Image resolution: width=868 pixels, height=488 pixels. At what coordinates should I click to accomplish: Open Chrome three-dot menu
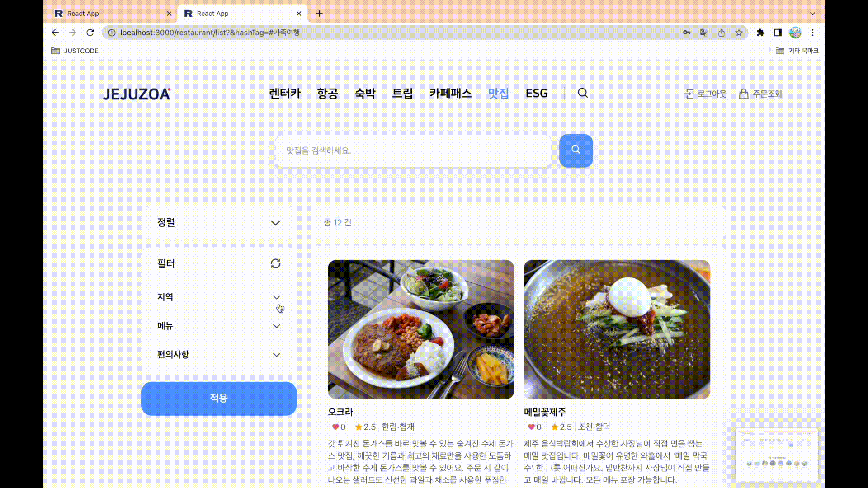[812, 33]
